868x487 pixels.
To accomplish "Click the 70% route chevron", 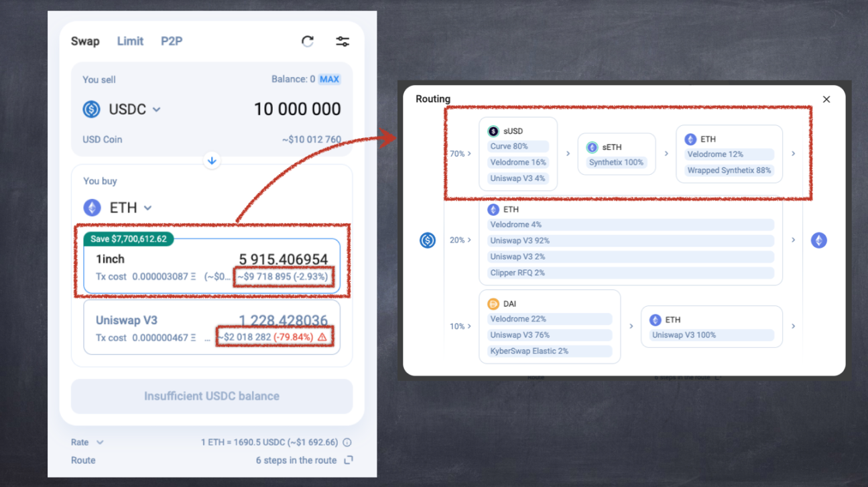I will (469, 154).
